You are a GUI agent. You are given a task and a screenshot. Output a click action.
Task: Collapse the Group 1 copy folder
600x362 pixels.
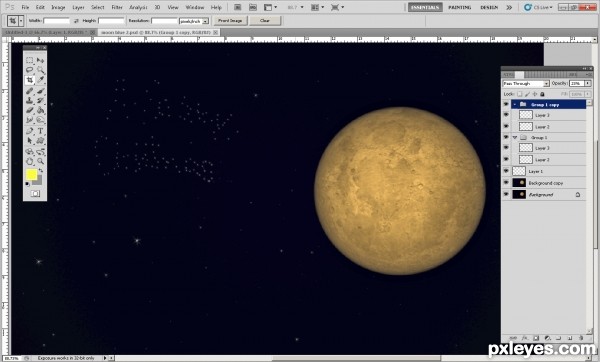[515, 104]
